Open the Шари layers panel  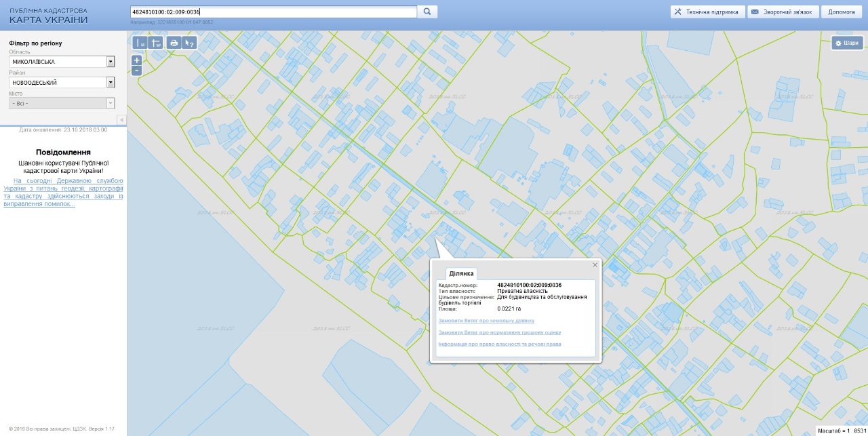847,43
